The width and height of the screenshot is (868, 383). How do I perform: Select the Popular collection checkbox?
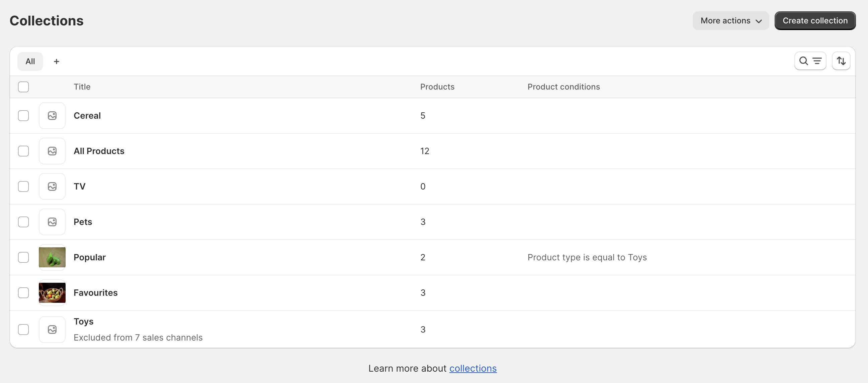tap(23, 257)
